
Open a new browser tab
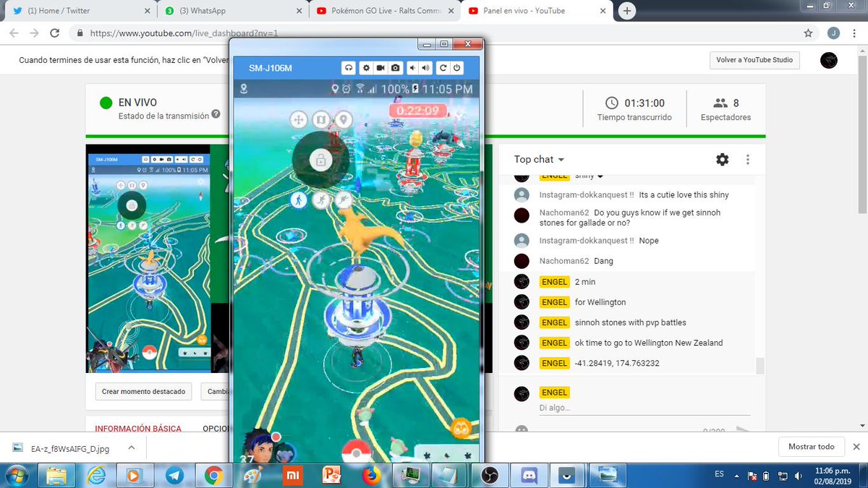[627, 11]
